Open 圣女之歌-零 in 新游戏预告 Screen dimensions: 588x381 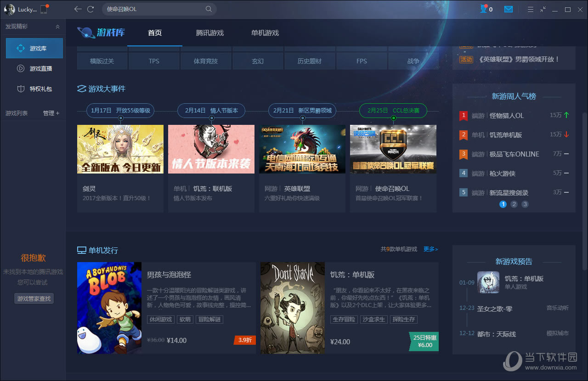coord(495,309)
